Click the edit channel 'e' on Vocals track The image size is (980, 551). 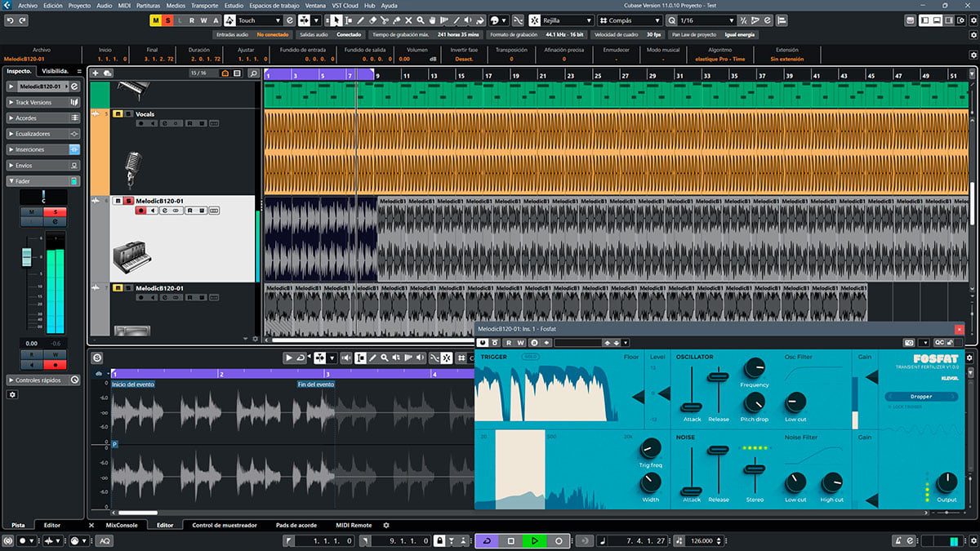[x=165, y=124]
